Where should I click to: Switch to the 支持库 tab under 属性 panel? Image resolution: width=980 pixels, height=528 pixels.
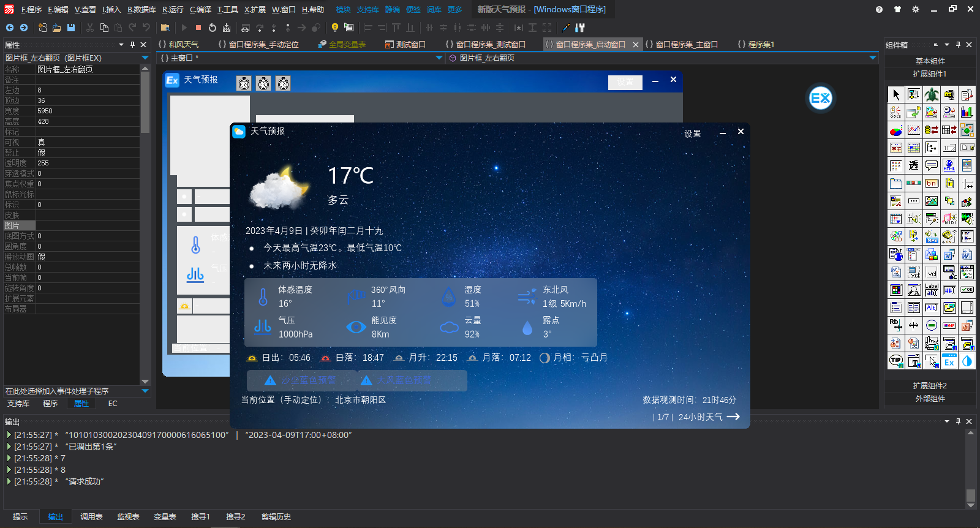(18, 404)
